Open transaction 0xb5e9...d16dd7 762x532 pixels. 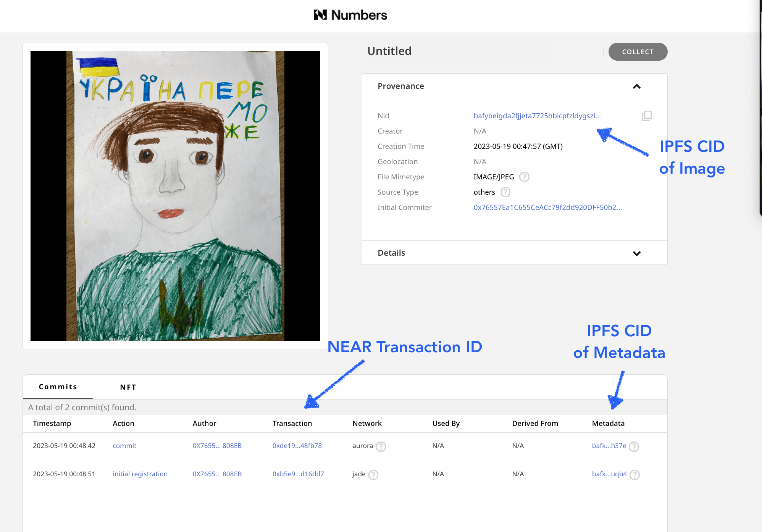click(298, 474)
